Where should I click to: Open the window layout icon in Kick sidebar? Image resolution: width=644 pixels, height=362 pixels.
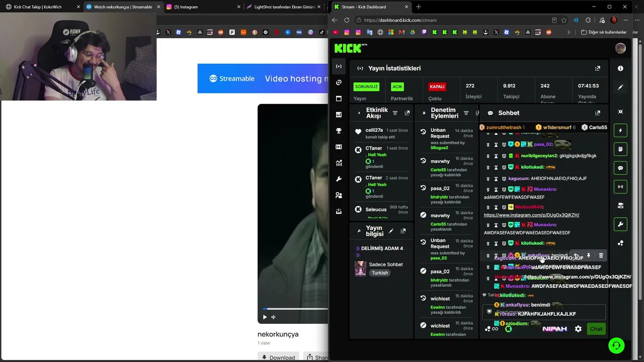coord(339,99)
